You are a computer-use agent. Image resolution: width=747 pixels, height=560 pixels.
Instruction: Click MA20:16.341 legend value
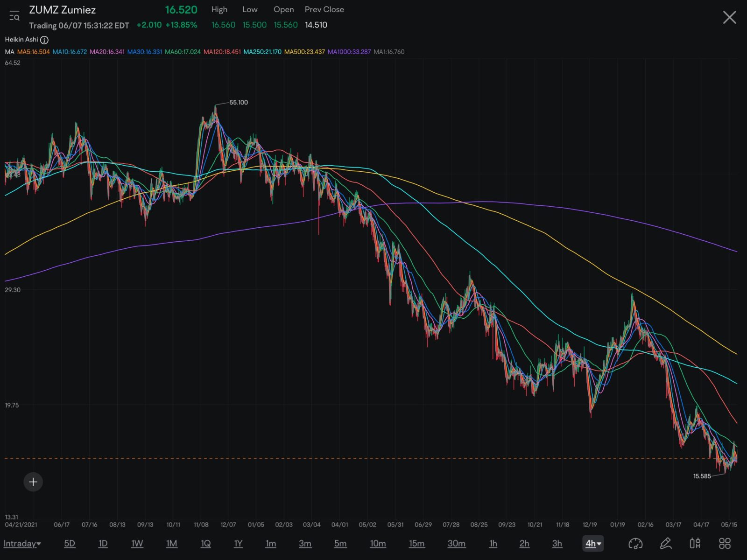[107, 52]
